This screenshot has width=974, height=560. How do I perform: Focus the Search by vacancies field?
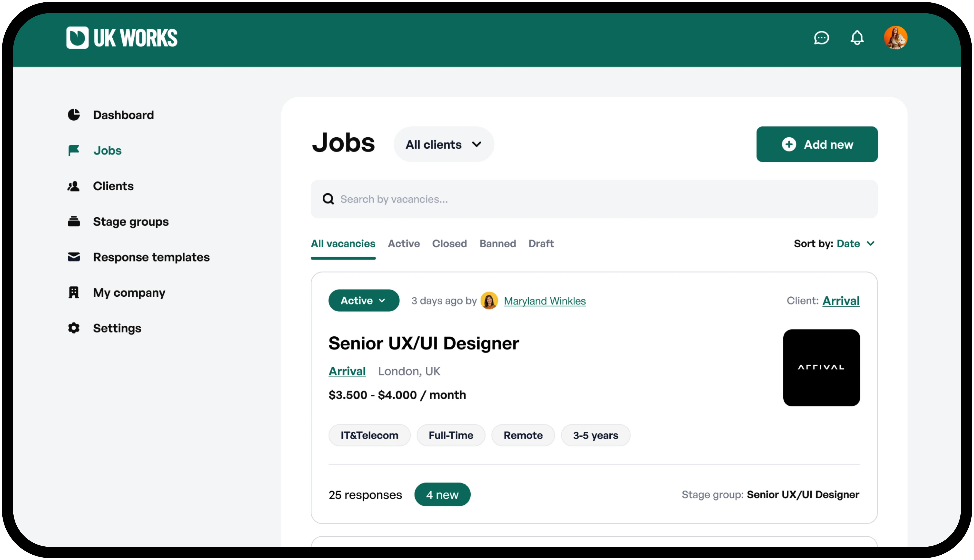pos(594,199)
